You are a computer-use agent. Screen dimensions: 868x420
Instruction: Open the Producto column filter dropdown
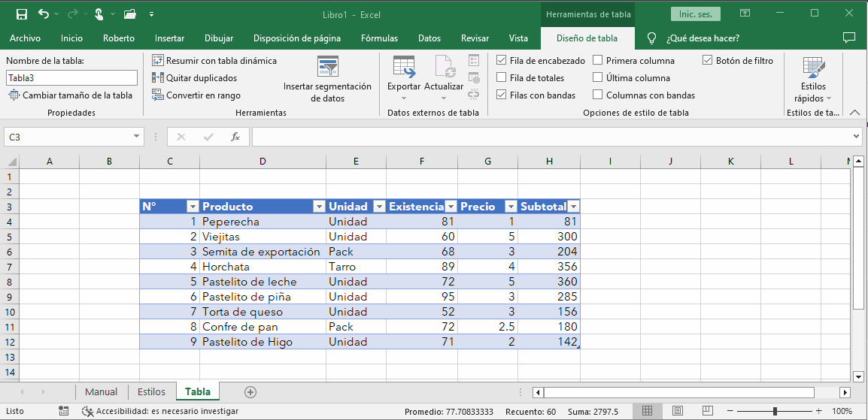(x=320, y=207)
